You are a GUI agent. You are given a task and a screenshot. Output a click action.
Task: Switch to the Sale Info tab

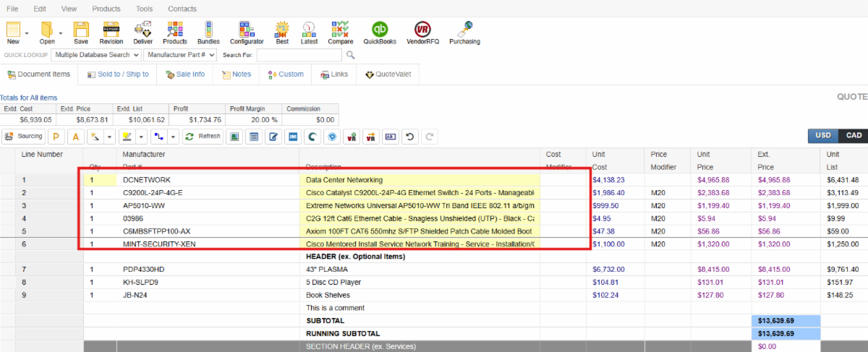pos(185,74)
